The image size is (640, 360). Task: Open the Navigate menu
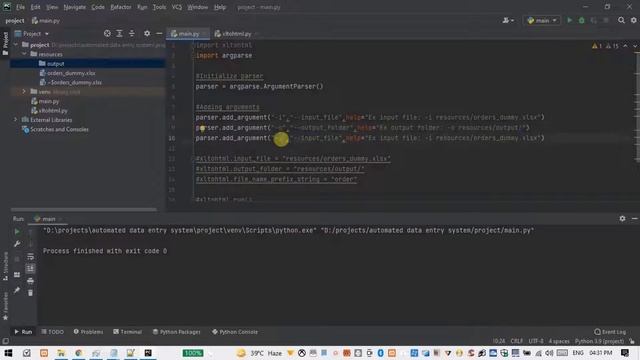click(75, 7)
